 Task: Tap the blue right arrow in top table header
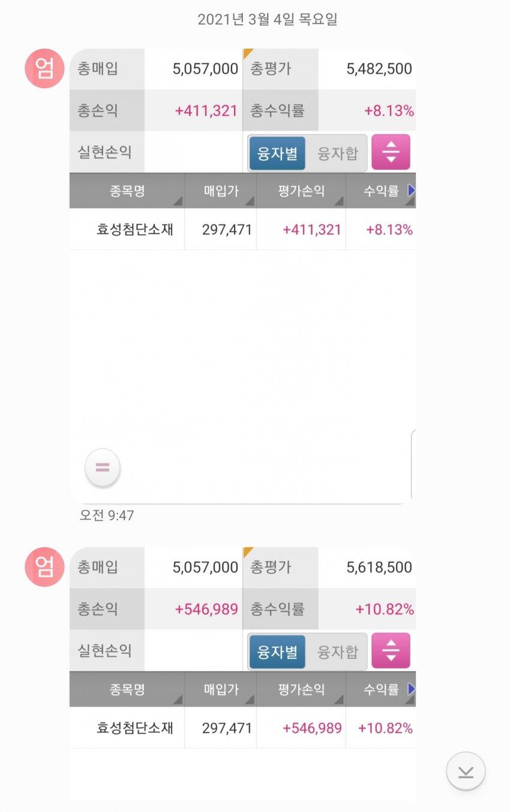pyautogui.click(x=411, y=191)
